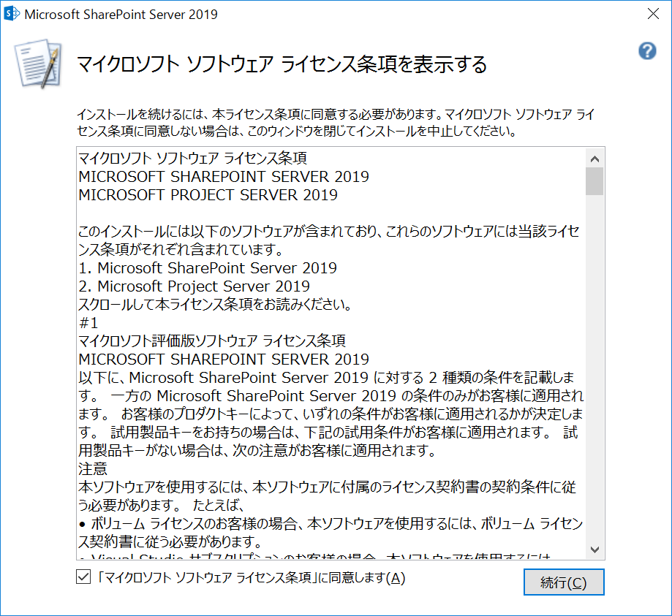Click line "2. Microsoft Project Server 2019"
The height and width of the screenshot is (616, 672).
tap(195, 286)
